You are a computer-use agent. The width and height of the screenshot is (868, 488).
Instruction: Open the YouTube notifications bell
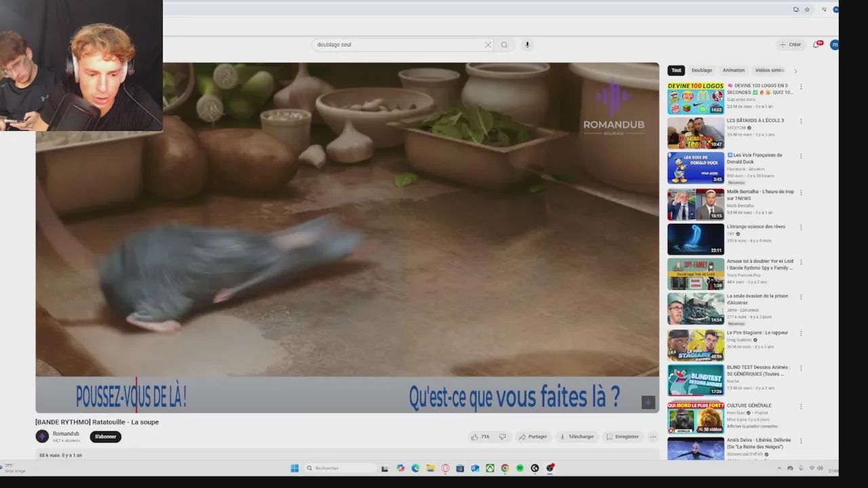[x=817, y=45]
